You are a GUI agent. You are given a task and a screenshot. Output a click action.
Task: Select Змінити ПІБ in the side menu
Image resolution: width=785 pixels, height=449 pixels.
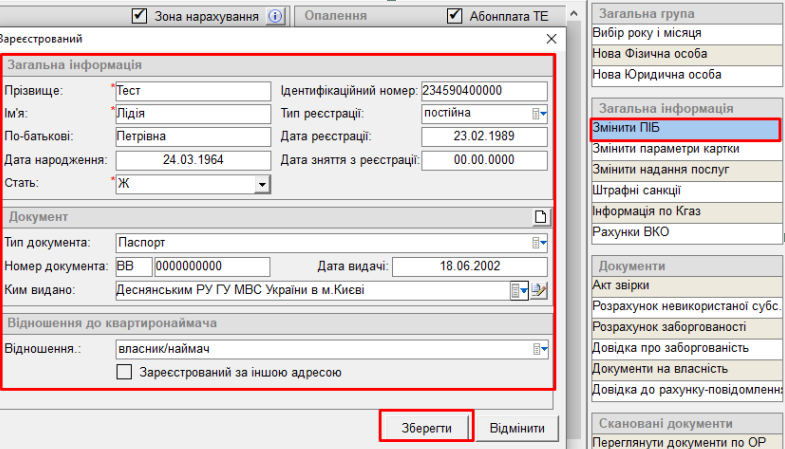pos(685,129)
